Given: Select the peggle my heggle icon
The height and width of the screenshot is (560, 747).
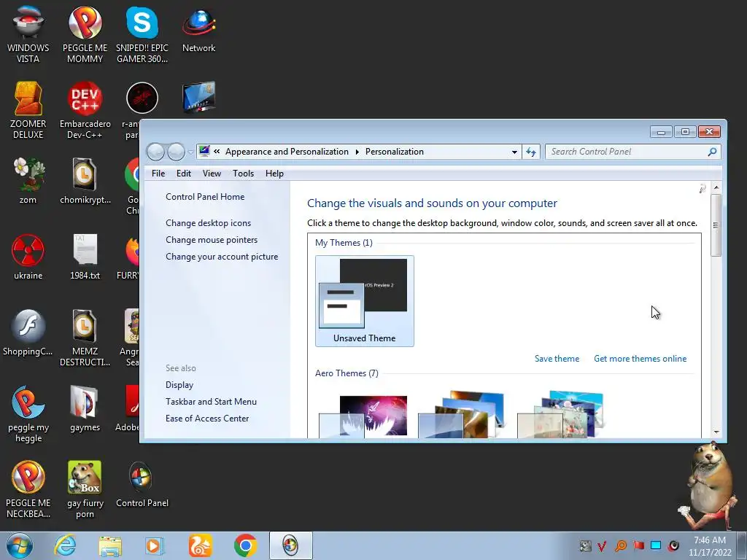Looking at the screenshot, I should pyautogui.click(x=28, y=414).
